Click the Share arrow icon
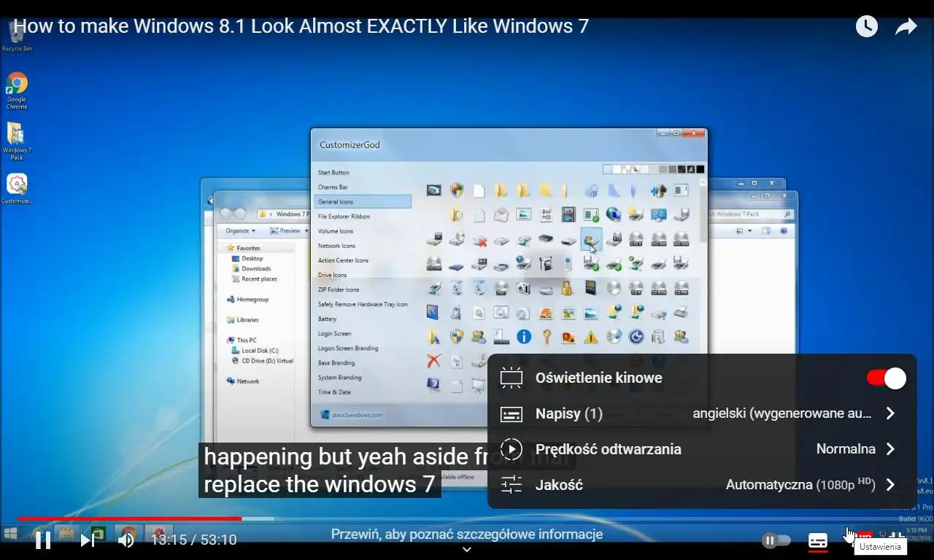 tap(906, 27)
